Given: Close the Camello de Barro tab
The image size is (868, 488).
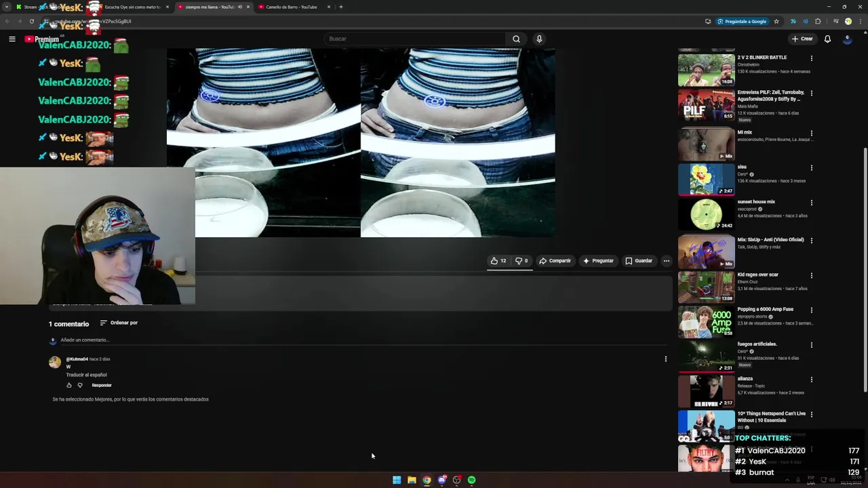Looking at the screenshot, I should click(329, 7).
